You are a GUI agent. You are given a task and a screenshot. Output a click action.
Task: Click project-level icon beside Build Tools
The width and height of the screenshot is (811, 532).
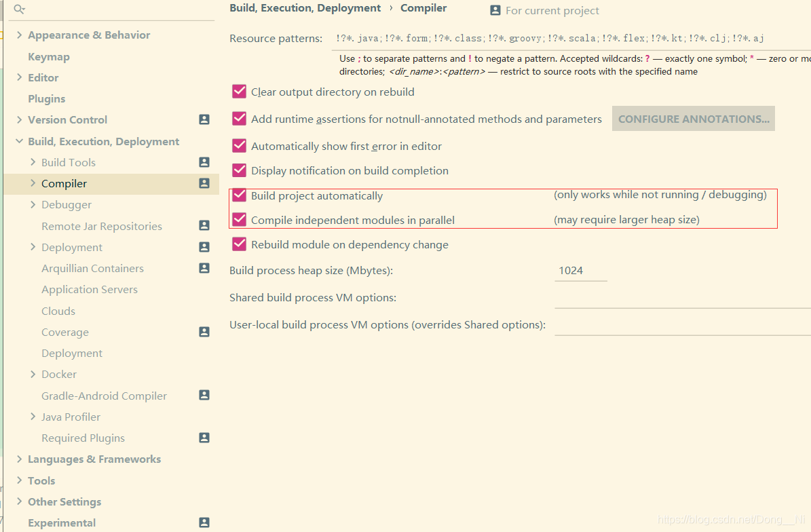click(x=204, y=162)
